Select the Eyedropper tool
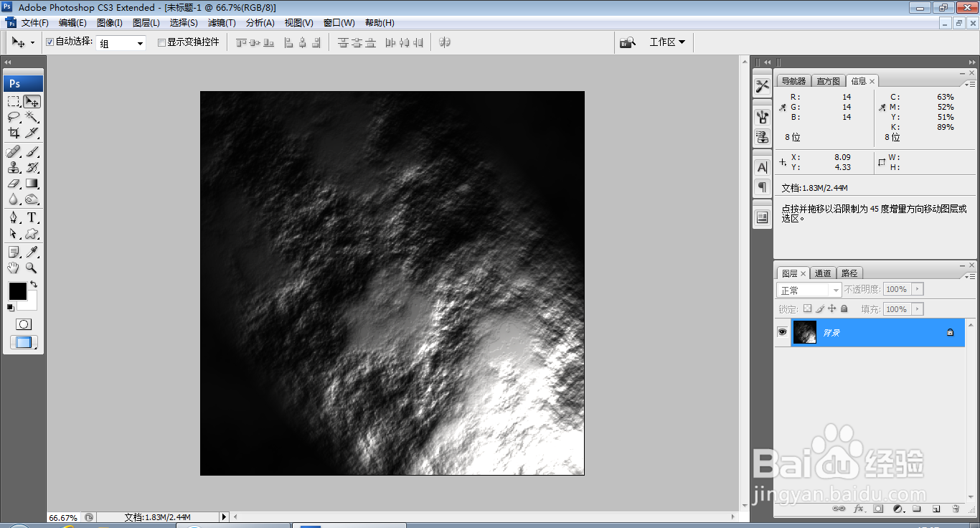 [32, 252]
